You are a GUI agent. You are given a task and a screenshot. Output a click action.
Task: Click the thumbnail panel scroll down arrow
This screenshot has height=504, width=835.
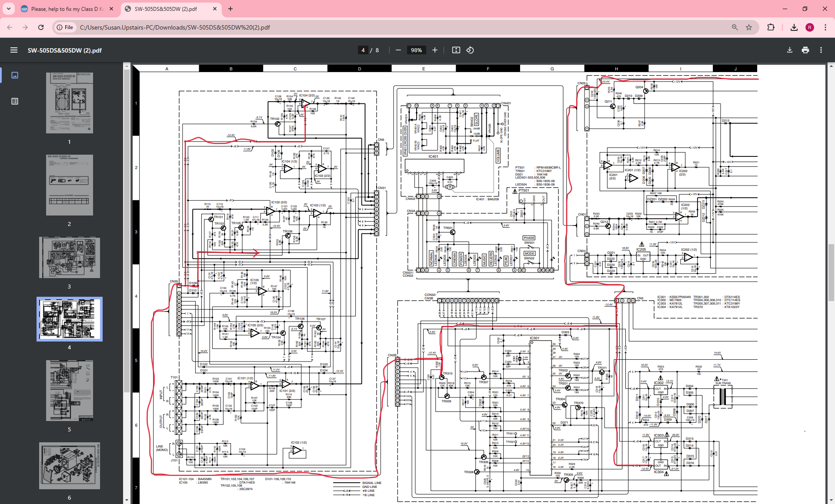tap(127, 500)
